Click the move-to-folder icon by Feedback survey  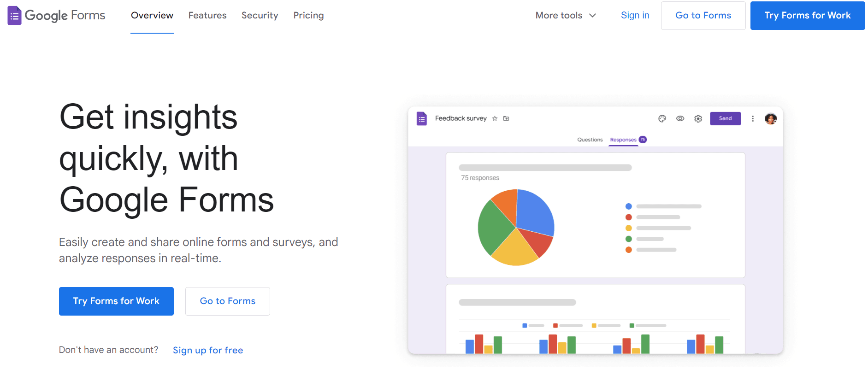pyautogui.click(x=506, y=118)
